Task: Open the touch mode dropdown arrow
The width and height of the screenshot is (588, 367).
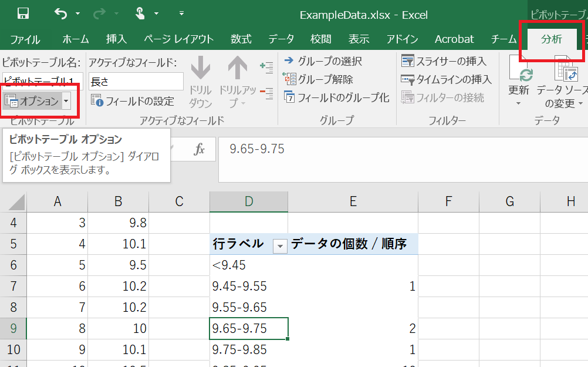Action: click(x=156, y=14)
